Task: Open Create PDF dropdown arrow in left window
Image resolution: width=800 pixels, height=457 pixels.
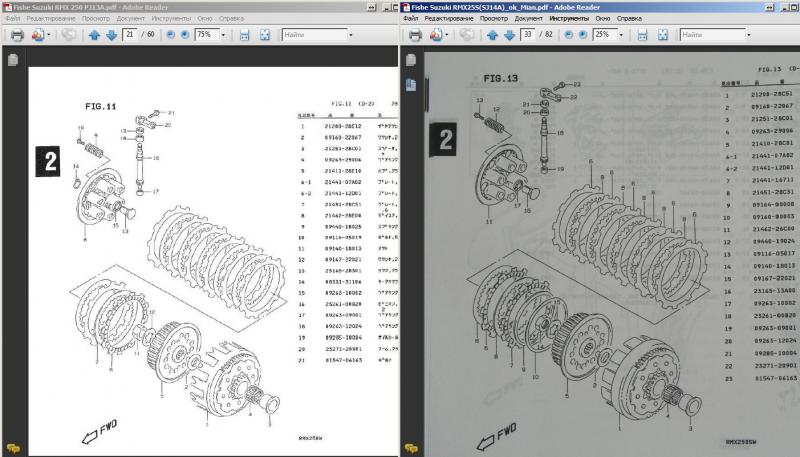Action: (x=48, y=35)
